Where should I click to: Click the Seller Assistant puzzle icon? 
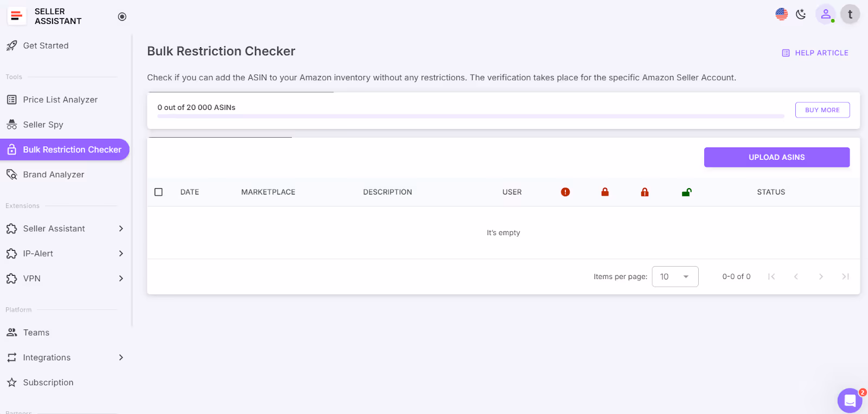(12, 229)
